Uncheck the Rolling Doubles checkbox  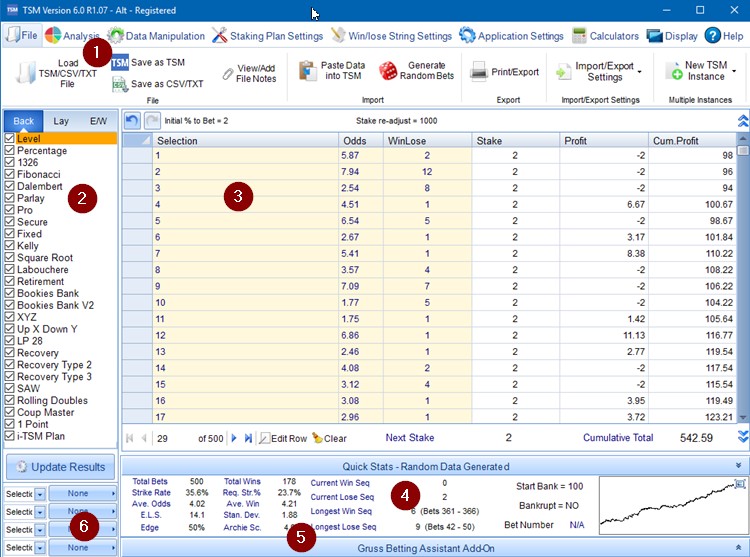coord(10,401)
